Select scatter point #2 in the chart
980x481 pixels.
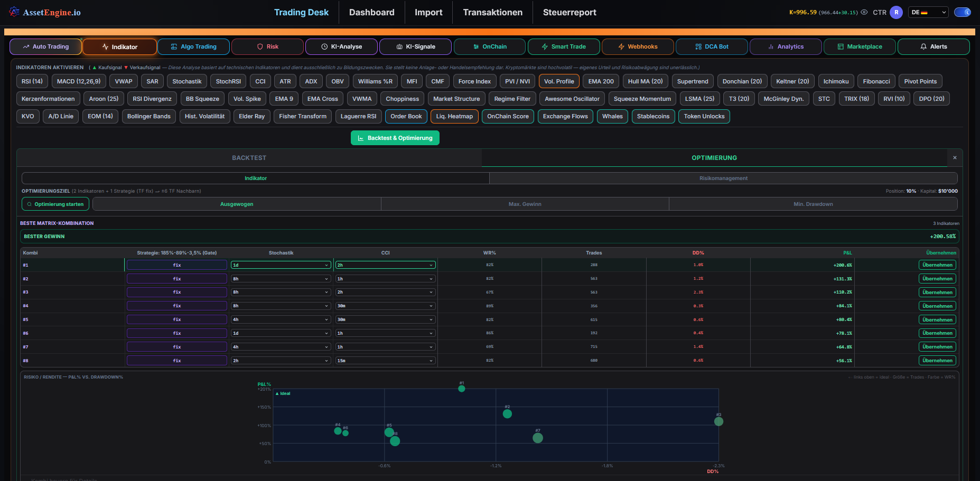507,414
